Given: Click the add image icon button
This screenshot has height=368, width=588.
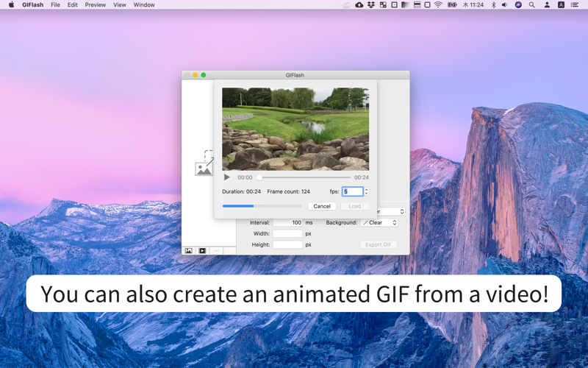Looking at the screenshot, I should [x=189, y=250].
